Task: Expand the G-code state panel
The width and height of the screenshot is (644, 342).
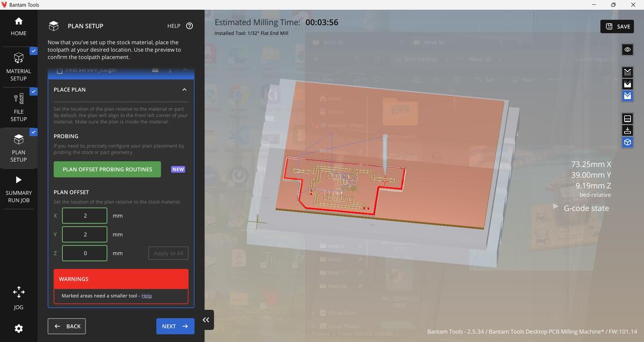Action: pyautogui.click(x=557, y=206)
